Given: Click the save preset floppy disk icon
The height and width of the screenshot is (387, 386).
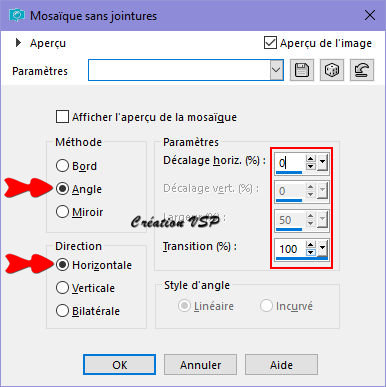Looking at the screenshot, I should click(302, 70).
